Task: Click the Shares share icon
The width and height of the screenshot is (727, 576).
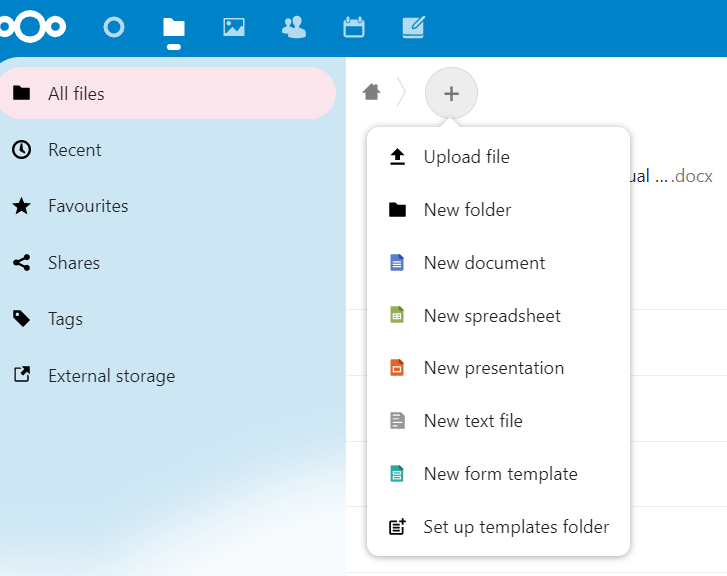Action: coord(21,262)
